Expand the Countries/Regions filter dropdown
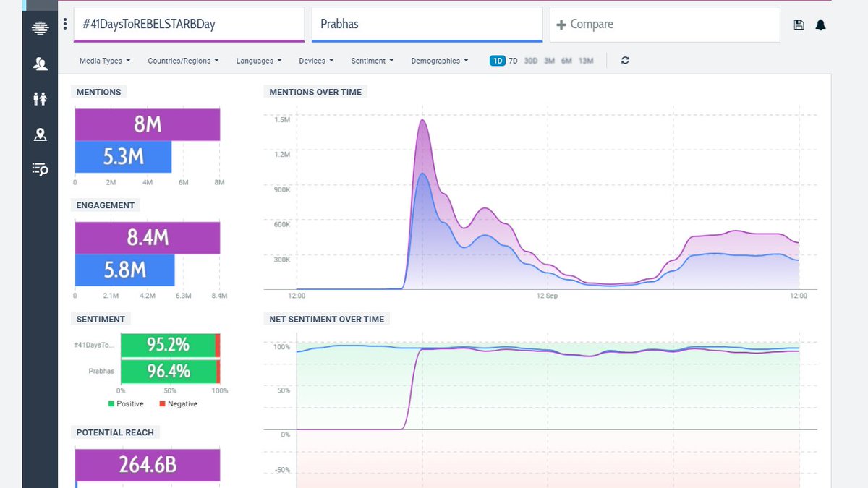The width and height of the screenshot is (868, 488). tap(183, 61)
